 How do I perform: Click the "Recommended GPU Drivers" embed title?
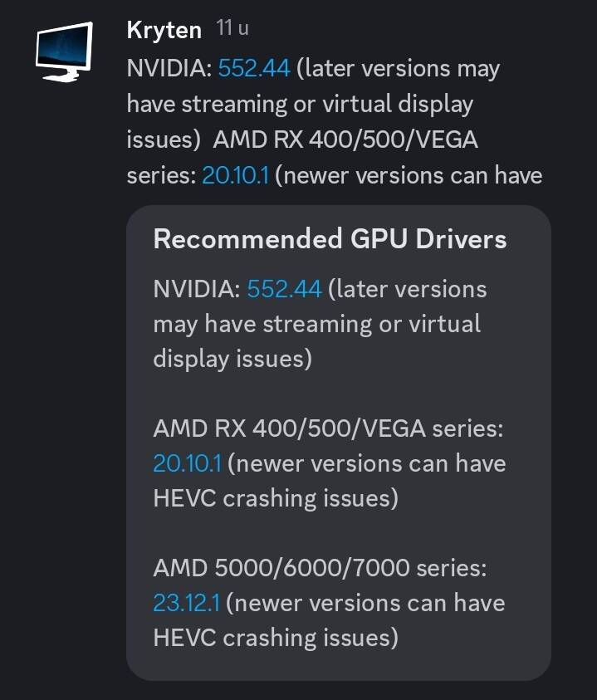[330, 239]
